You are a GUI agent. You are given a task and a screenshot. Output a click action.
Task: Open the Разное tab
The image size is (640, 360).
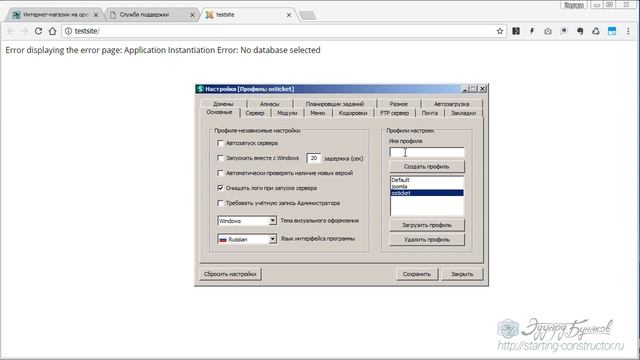(398, 104)
